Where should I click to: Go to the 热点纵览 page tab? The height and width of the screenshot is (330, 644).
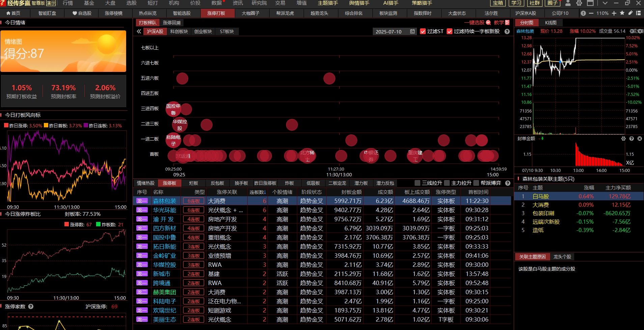(x=147, y=13)
